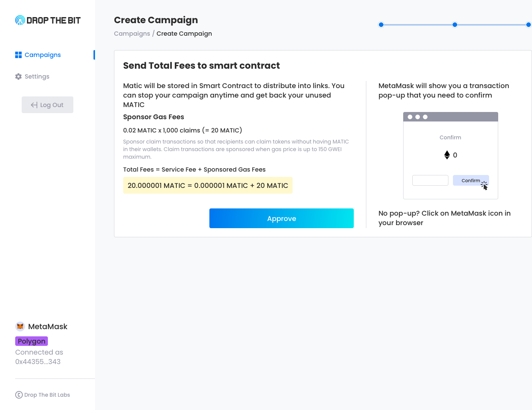Open the Settings sidebar menu item
The height and width of the screenshot is (410, 532).
click(37, 77)
